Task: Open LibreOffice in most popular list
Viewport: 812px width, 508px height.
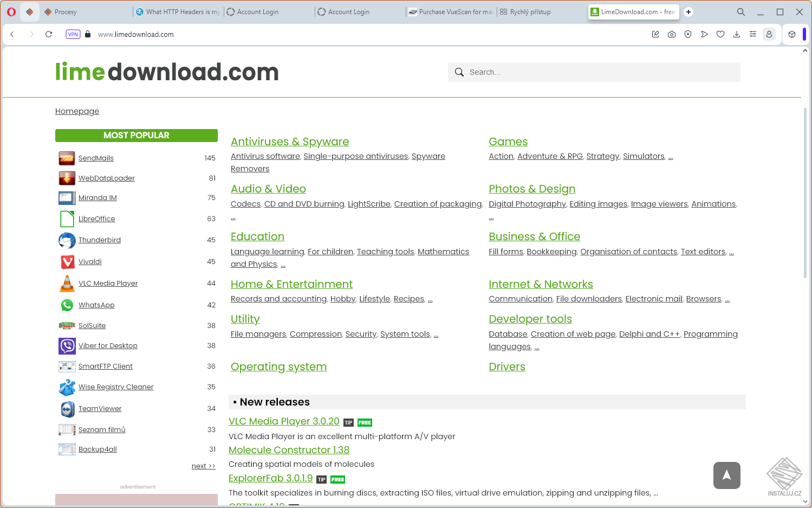Action: click(x=96, y=218)
